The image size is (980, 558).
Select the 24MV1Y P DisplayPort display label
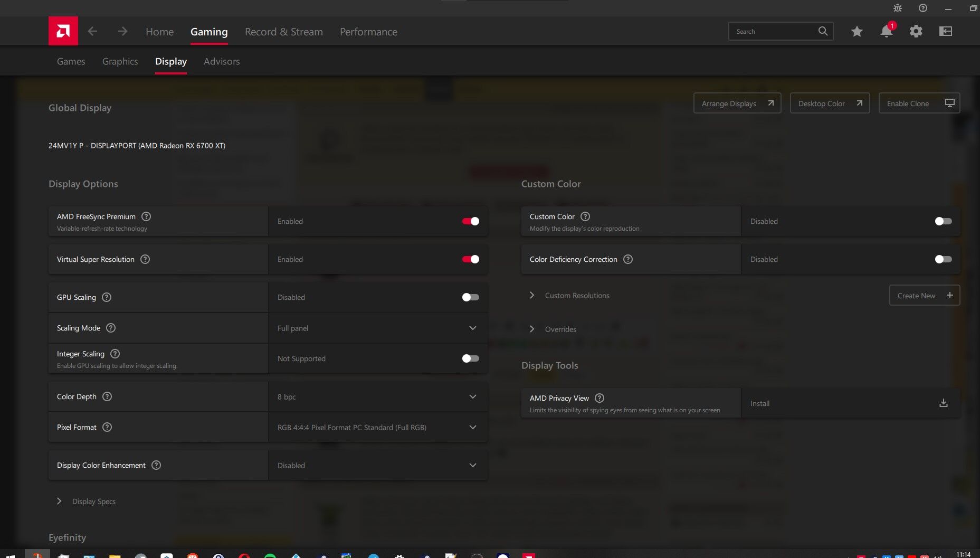tap(137, 145)
